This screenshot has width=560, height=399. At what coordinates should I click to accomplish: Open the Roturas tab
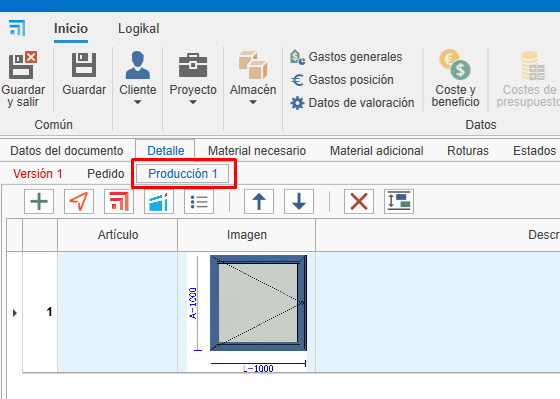click(468, 151)
